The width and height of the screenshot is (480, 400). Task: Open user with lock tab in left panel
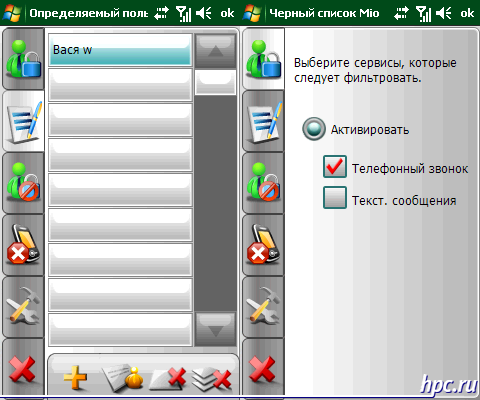click(x=23, y=59)
